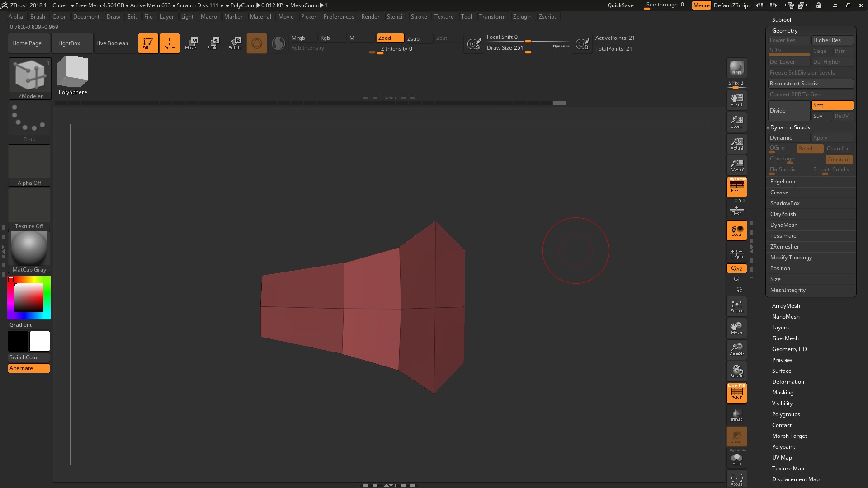Screen dimensions: 868x488
Task: Toggle XYZ rotation mode
Action: click(736, 268)
